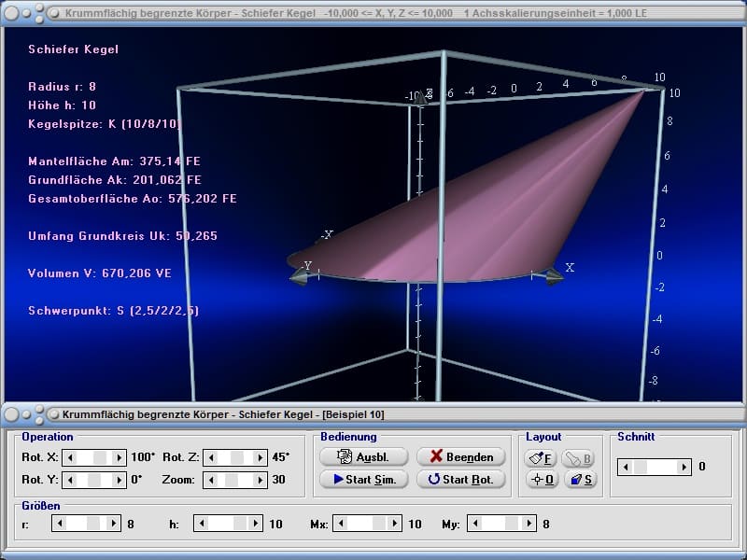Screen dimensions: 747x560
Task: Click the Beenden button with red X
Action: point(460,457)
